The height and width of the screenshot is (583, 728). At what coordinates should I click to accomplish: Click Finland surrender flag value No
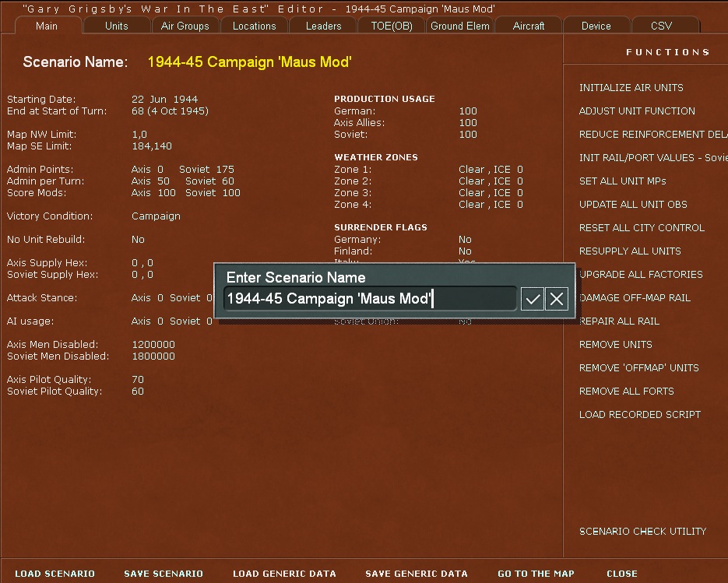(465, 251)
